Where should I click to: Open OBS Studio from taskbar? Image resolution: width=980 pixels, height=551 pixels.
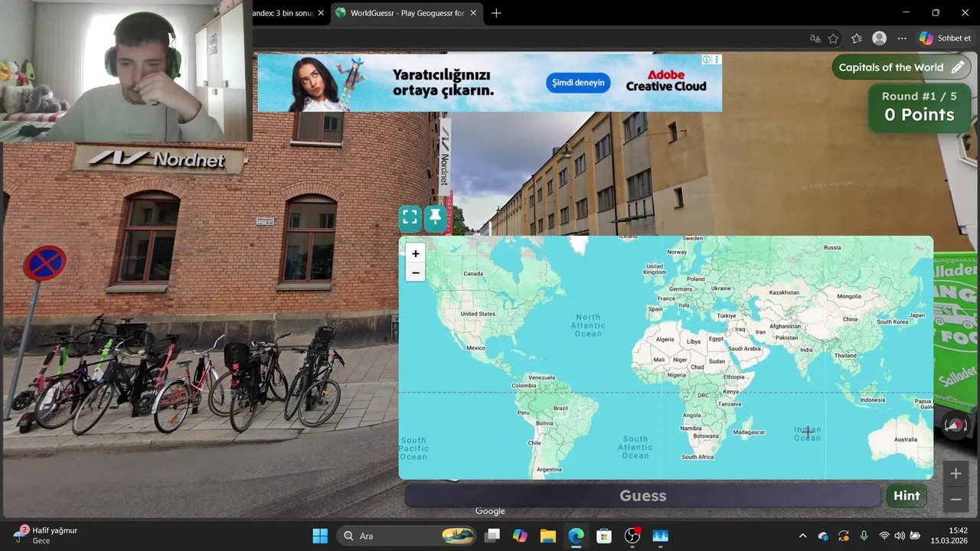pyautogui.click(x=632, y=536)
